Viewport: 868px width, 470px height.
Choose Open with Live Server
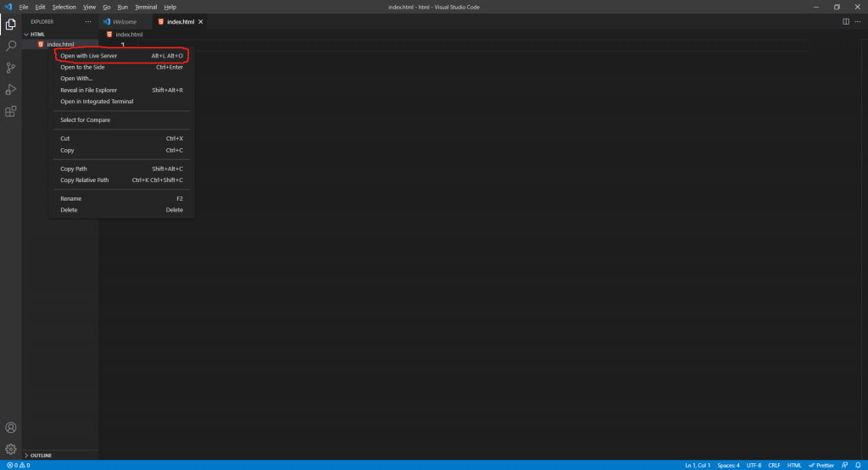121,55
